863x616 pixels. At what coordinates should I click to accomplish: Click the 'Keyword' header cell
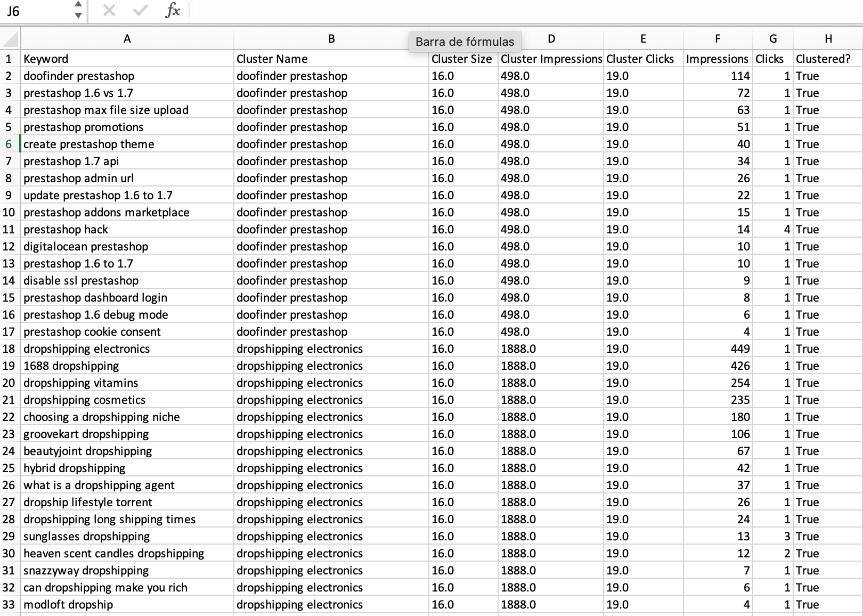(127, 59)
